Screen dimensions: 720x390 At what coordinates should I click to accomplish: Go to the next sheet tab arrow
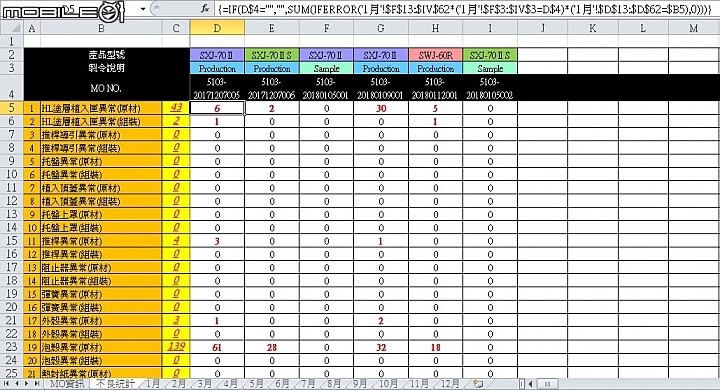[x=27, y=384]
